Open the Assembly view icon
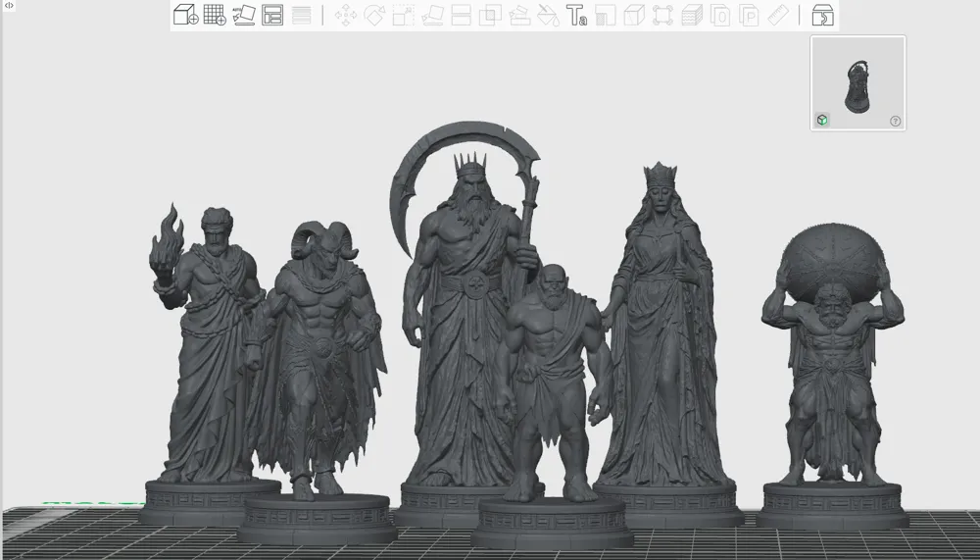 [822, 15]
